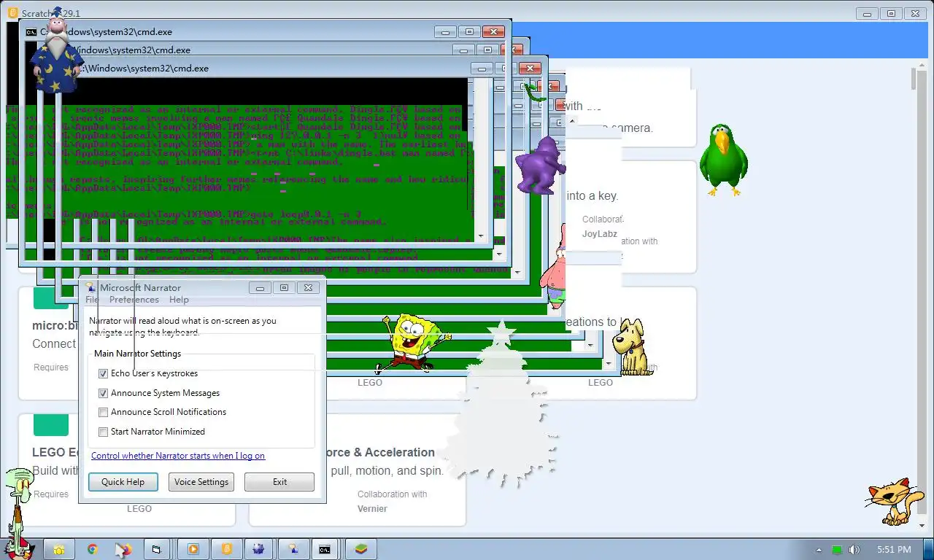Open Narrator's Preferences menu
934x560 pixels.
(134, 300)
